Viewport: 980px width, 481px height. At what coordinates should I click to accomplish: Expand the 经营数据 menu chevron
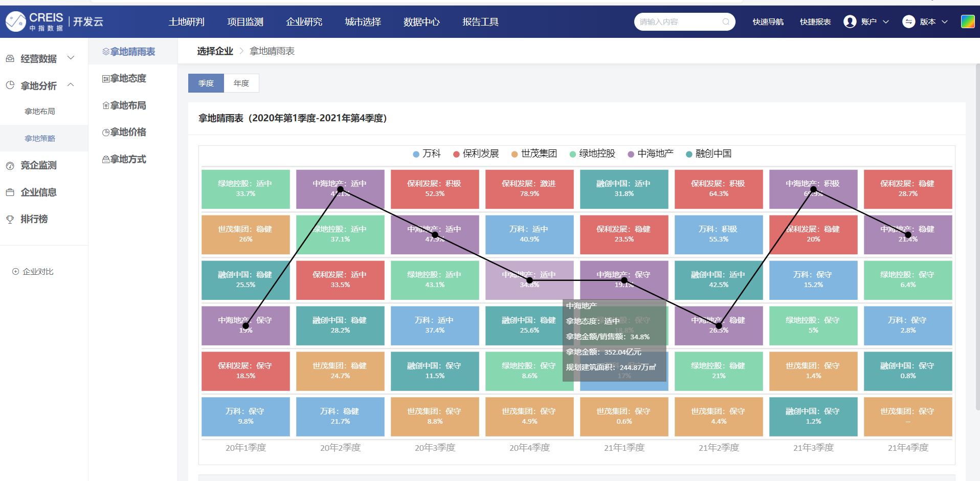(71, 58)
